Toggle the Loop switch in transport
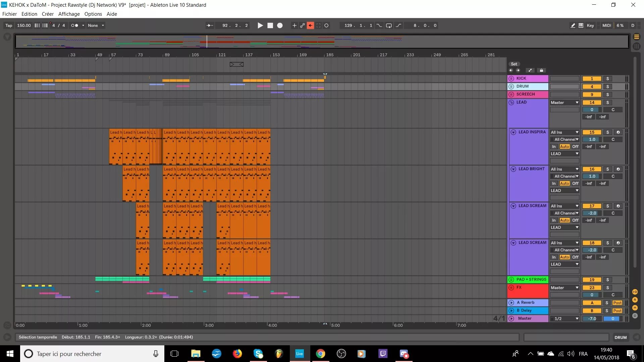Screen dimensions: 644x362 point(389,25)
